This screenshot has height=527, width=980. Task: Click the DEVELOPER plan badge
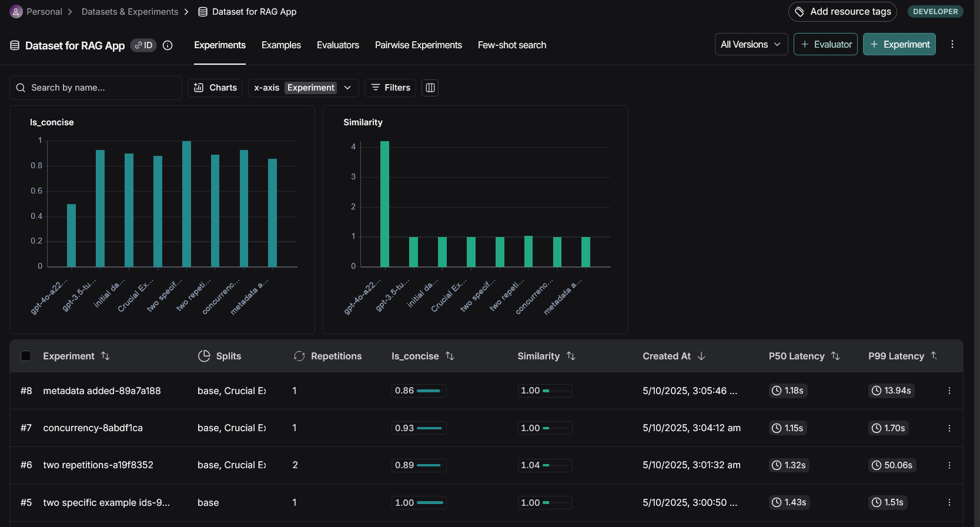click(x=935, y=12)
